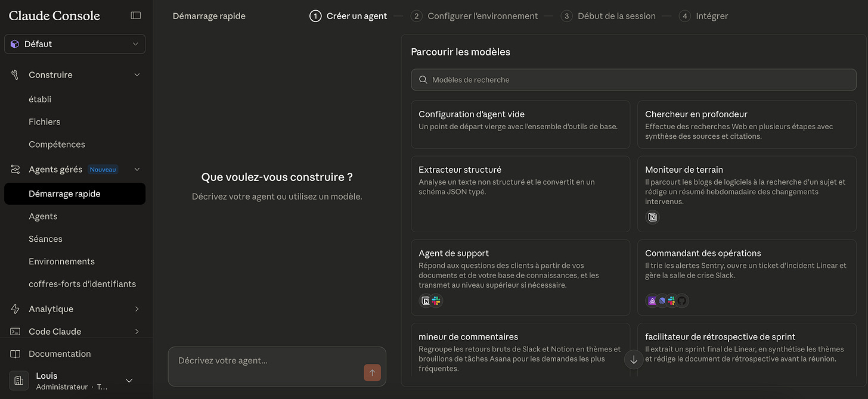Collapse sidebar with the panel toggle icon
Screen dimensions: 868x399
[x=136, y=15]
